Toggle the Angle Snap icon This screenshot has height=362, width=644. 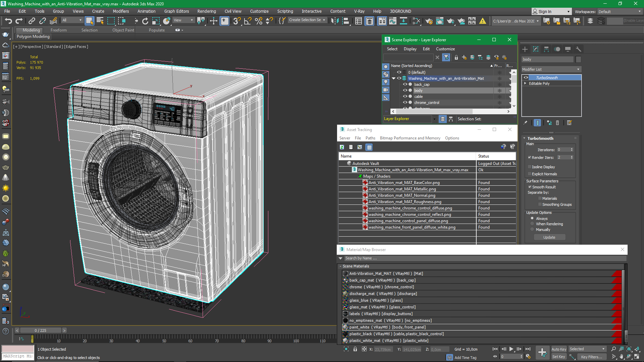[248, 21]
